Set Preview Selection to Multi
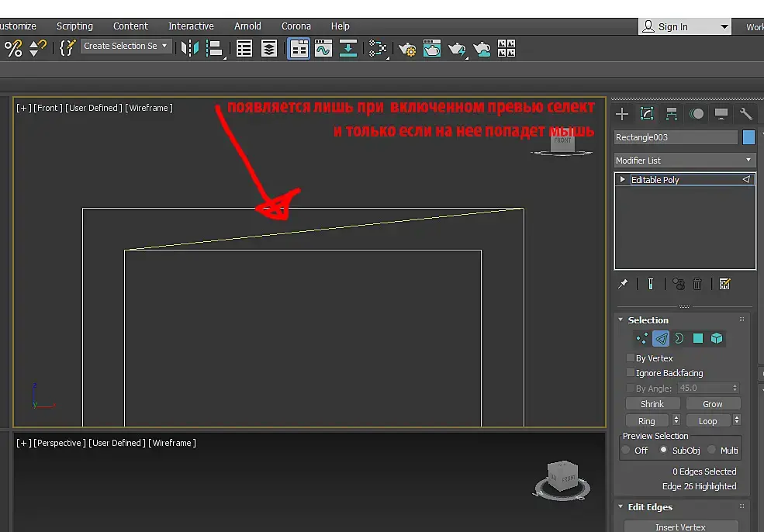The width and height of the screenshot is (764, 532). click(x=712, y=450)
